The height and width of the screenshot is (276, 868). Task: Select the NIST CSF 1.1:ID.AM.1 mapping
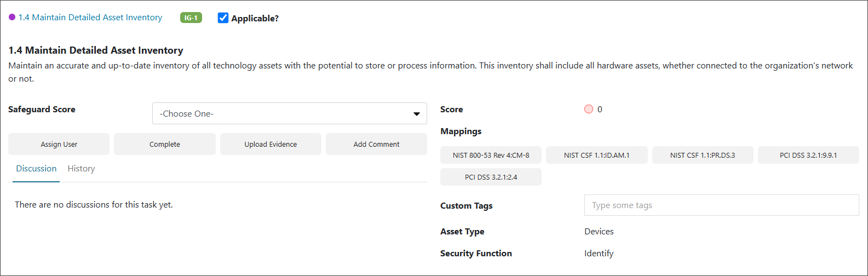point(597,155)
